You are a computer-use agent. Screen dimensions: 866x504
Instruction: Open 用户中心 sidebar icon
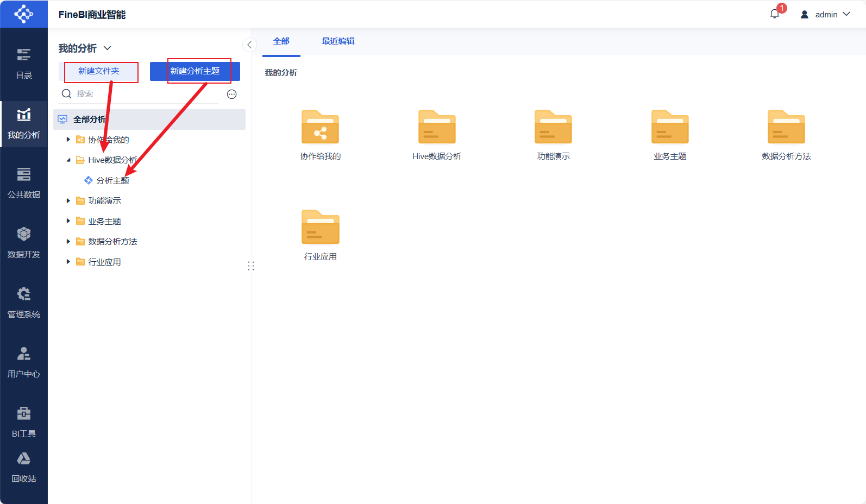[24, 362]
